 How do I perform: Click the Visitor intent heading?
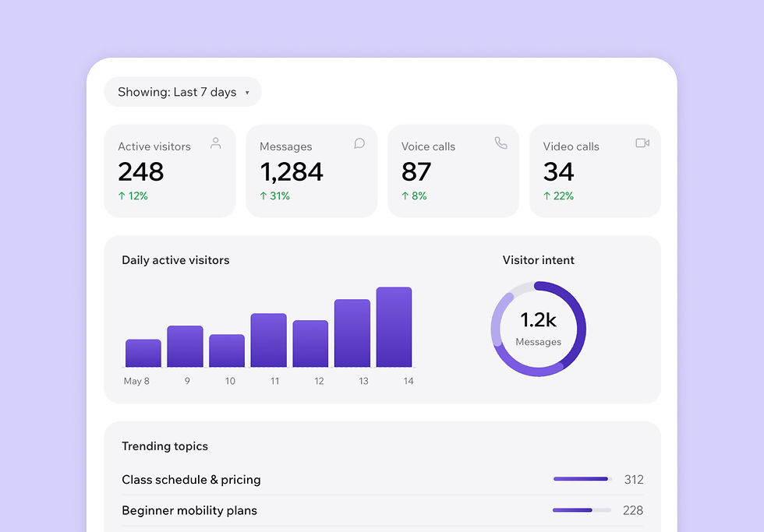(x=539, y=260)
